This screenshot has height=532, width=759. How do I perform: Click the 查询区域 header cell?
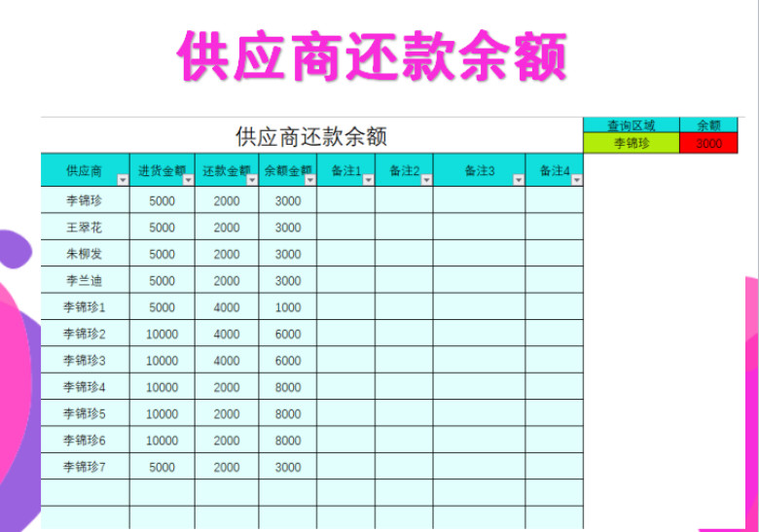[x=632, y=125]
